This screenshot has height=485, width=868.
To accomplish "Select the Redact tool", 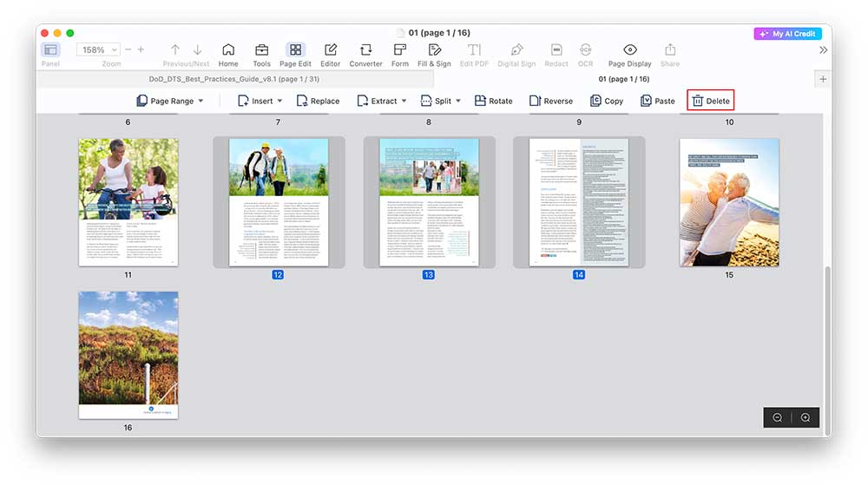I will click(x=556, y=49).
